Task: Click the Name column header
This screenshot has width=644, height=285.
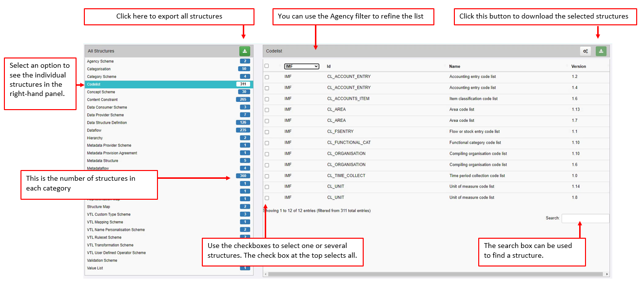Action: [x=454, y=66]
